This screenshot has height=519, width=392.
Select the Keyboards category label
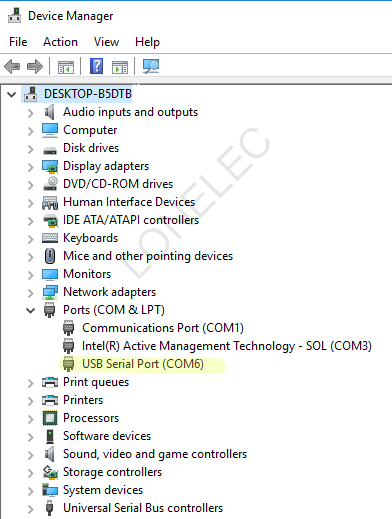click(90, 238)
